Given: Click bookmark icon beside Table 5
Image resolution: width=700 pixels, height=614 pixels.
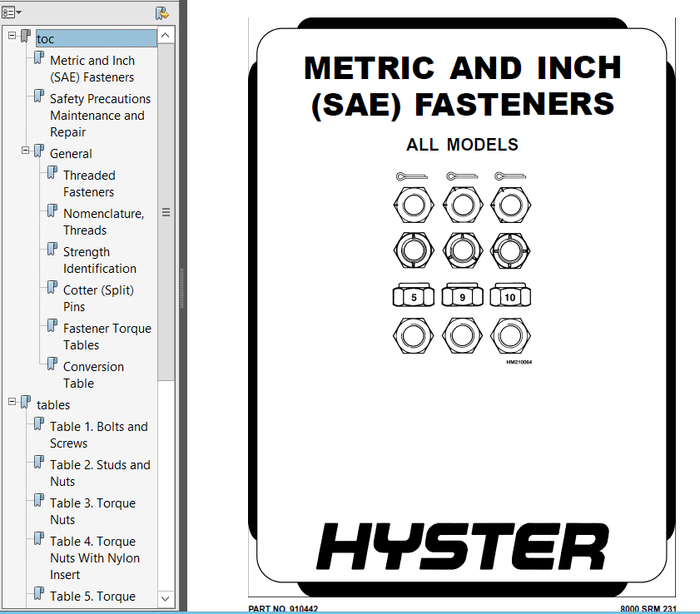Looking at the screenshot, I should coord(39,593).
